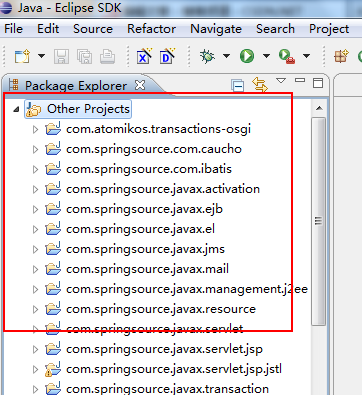This screenshot has width=362, height=395.
Task: Open the Edit menu
Action: point(48,29)
